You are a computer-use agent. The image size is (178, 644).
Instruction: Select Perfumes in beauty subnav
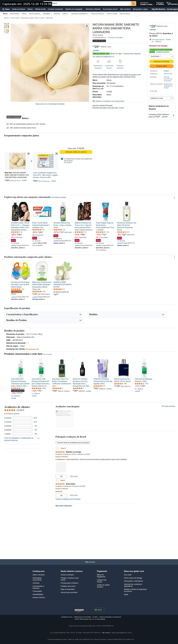point(57,14)
